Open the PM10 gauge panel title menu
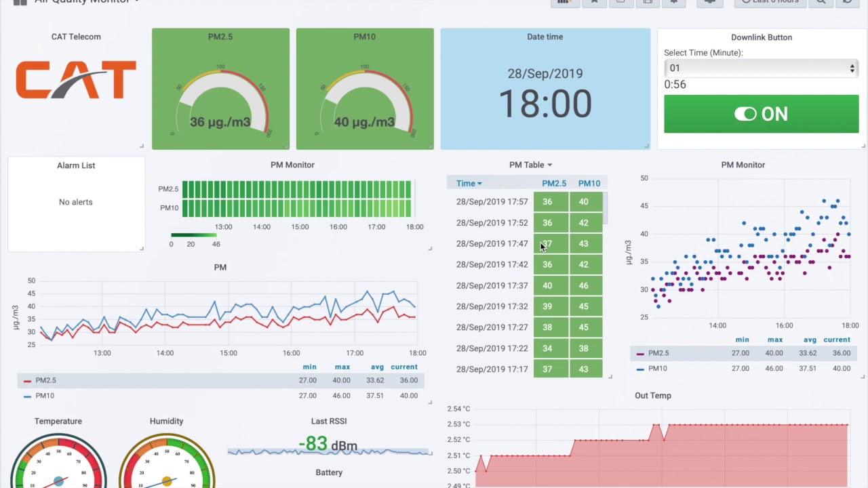The image size is (868, 488). [x=364, y=37]
